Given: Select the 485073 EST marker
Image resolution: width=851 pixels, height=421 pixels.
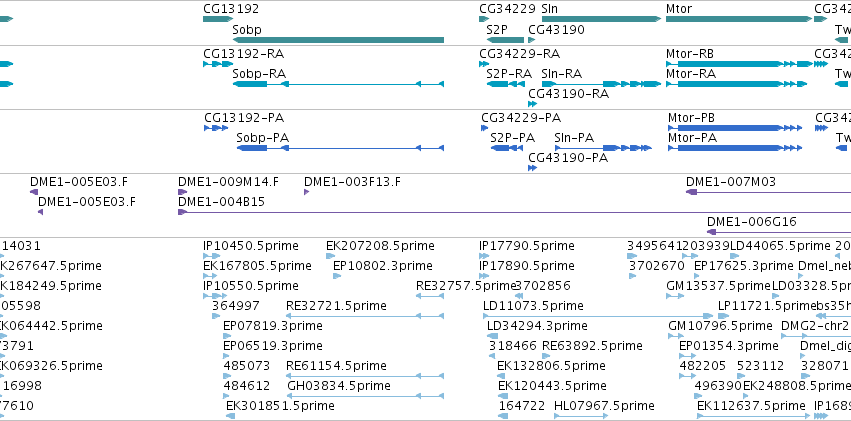Looking at the screenshot, I should 226,376.
